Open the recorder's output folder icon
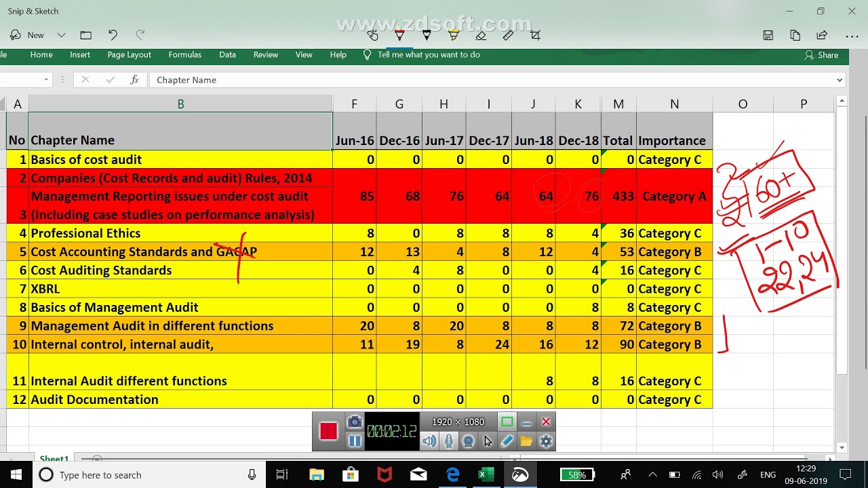Image resolution: width=868 pixels, height=488 pixels. point(526,442)
